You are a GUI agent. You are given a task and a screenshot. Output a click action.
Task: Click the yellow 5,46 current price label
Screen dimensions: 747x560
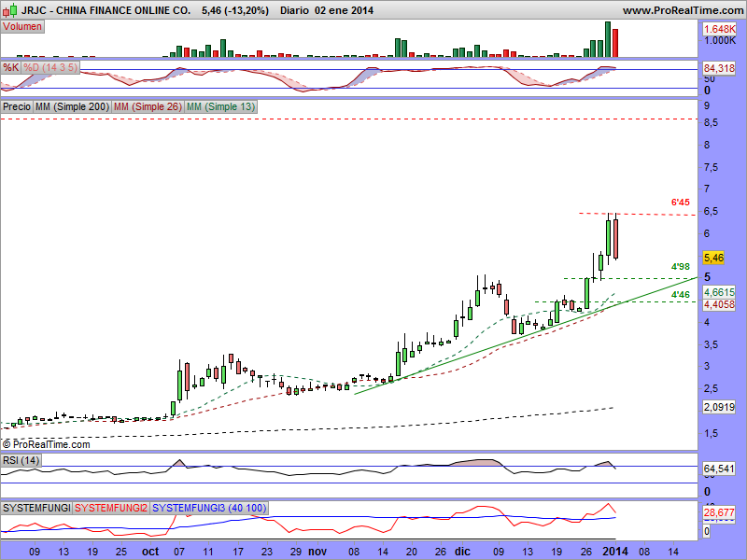click(713, 259)
